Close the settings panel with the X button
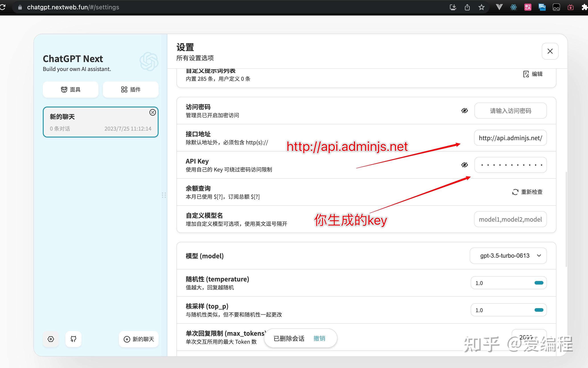 (x=550, y=51)
